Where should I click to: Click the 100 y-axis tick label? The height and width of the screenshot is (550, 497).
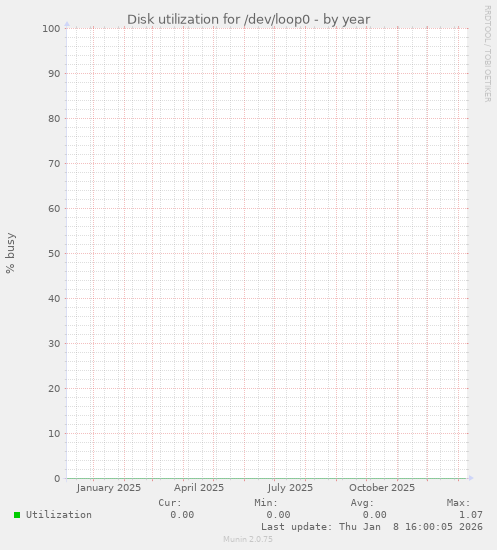click(51, 29)
